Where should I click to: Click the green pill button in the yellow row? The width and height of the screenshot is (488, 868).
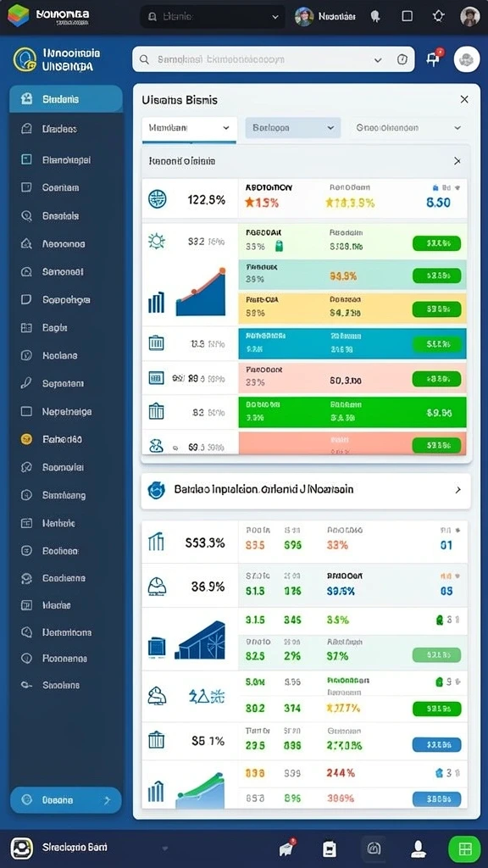436,309
